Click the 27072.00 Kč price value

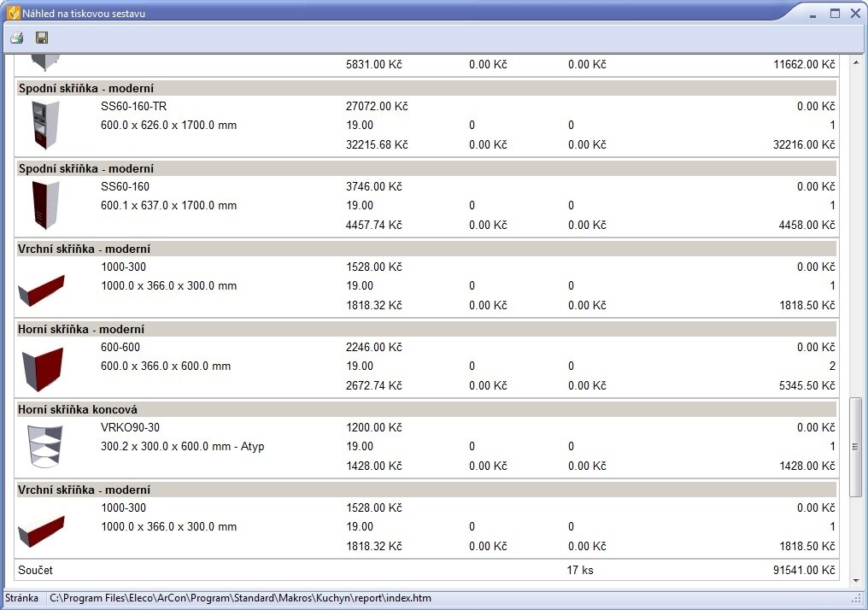pos(377,107)
